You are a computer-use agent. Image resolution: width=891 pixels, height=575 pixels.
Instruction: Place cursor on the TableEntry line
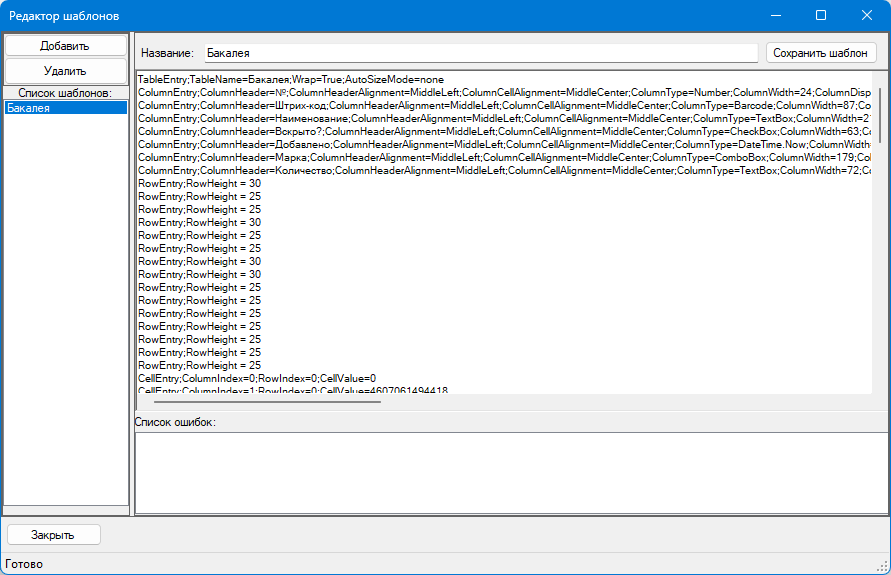pos(290,79)
